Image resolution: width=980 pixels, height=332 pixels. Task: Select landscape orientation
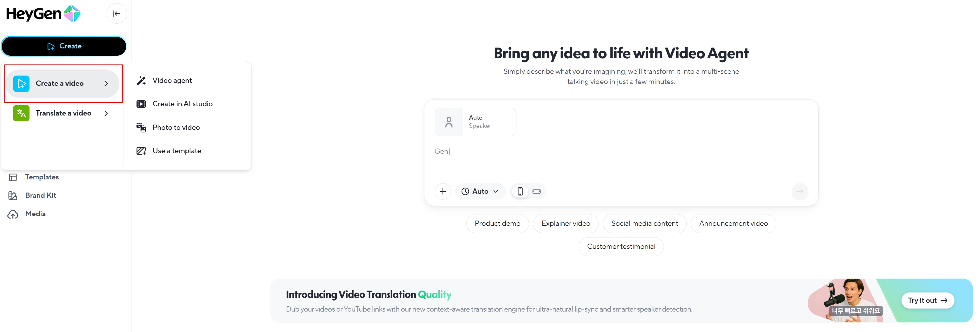pyautogui.click(x=536, y=191)
